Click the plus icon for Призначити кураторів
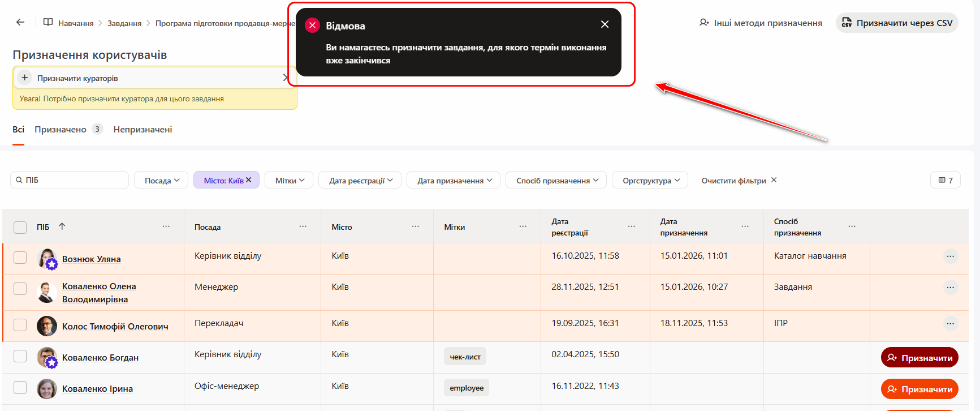Viewport: 980px width, 411px height. click(24, 78)
